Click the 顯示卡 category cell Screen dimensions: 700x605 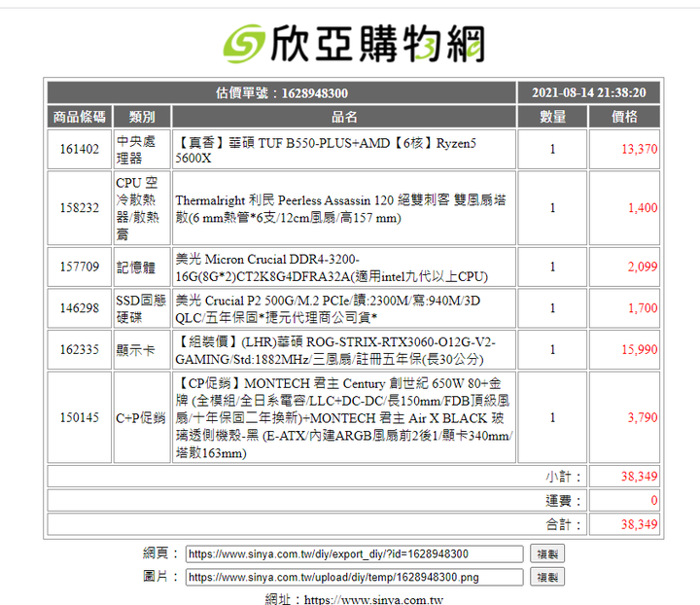142,350
